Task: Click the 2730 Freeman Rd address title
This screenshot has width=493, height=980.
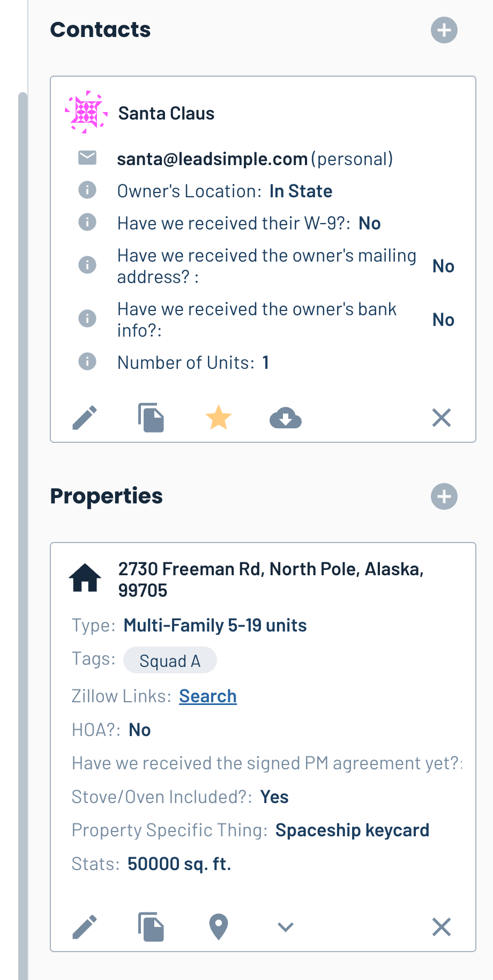Action: pyautogui.click(x=271, y=580)
